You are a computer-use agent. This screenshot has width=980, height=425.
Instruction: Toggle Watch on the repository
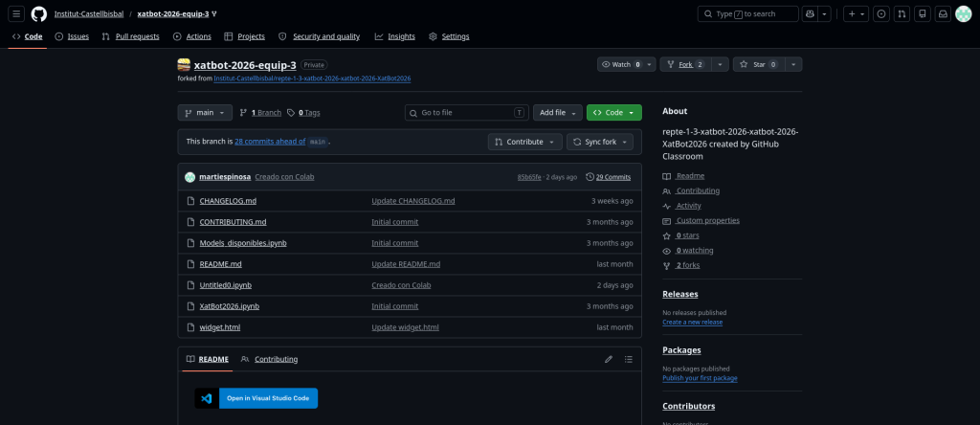(x=620, y=64)
